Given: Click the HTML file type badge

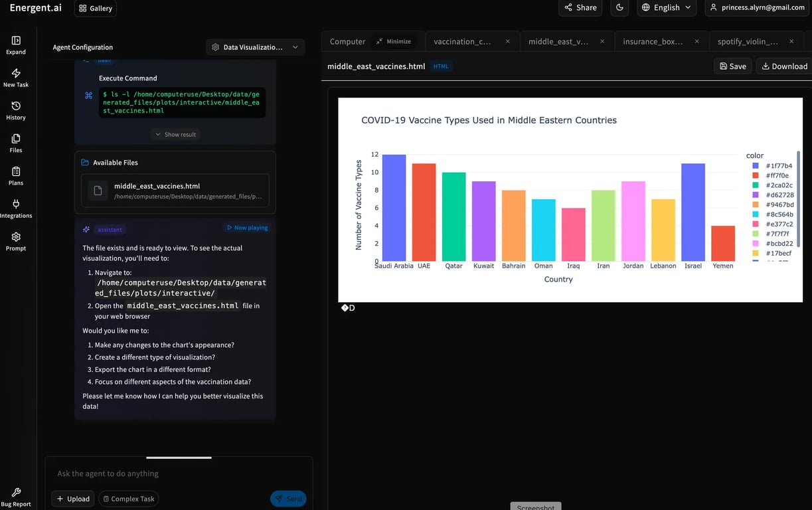Looking at the screenshot, I should (441, 66).
